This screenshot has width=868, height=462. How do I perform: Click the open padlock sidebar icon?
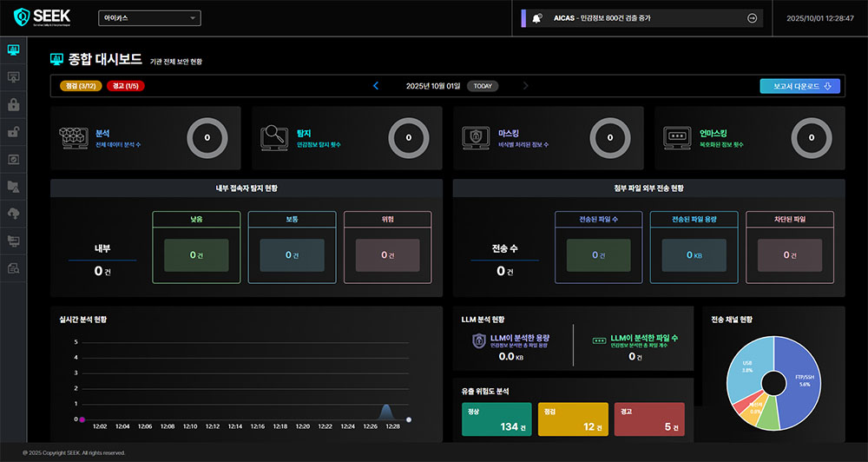[13, 132]
